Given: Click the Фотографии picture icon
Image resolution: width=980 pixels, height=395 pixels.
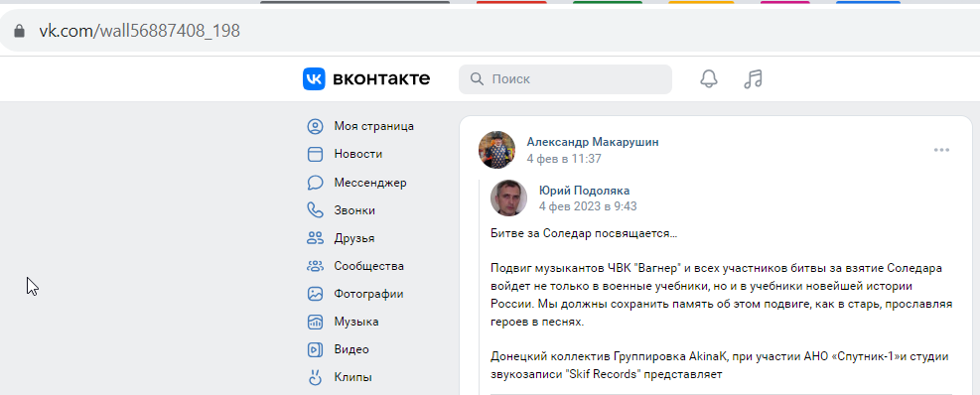Looking at the screenshot, I should (315, 294).
